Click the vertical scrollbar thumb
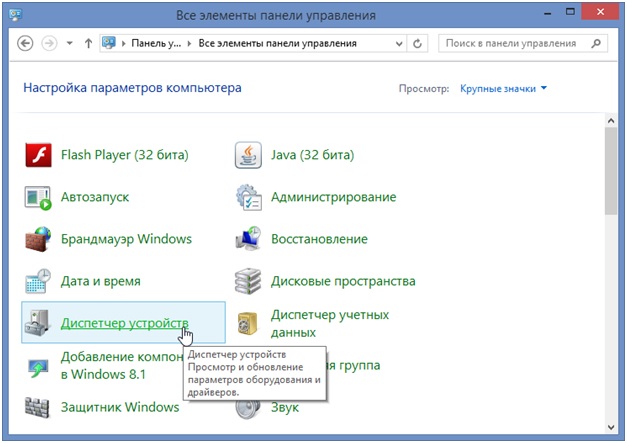This screenshot has width=627, height=443. [x=611, y=172]
